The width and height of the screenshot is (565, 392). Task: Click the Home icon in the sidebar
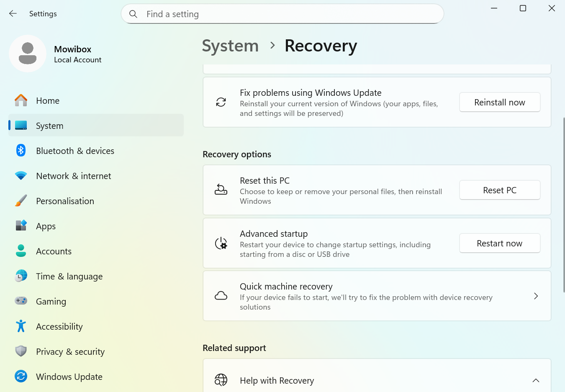click(x=21, y=100)
